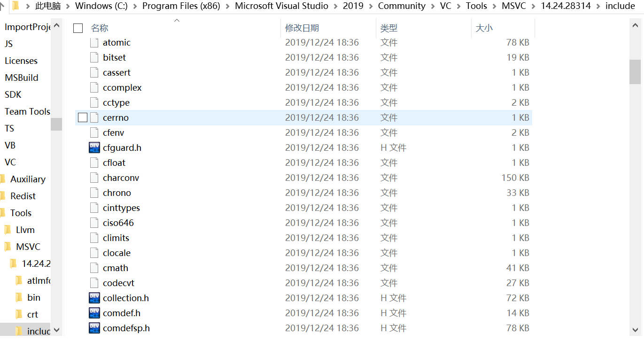Click the MSVC folder icon in navigation tree
644x350 pixels.
point(8,247)
